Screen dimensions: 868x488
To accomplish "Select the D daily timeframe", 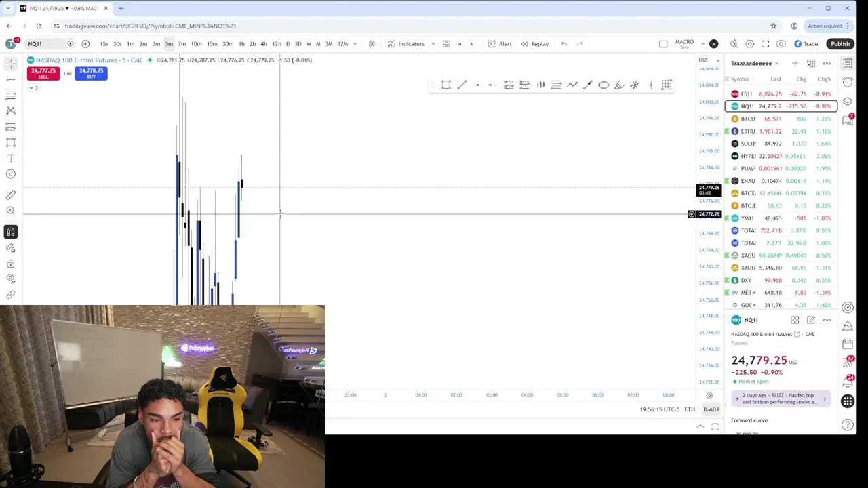I will 288,44.
